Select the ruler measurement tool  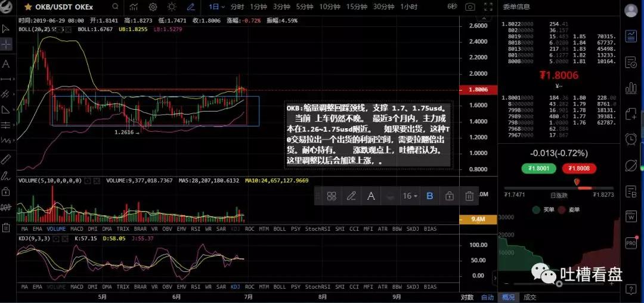tap(6, 160)
